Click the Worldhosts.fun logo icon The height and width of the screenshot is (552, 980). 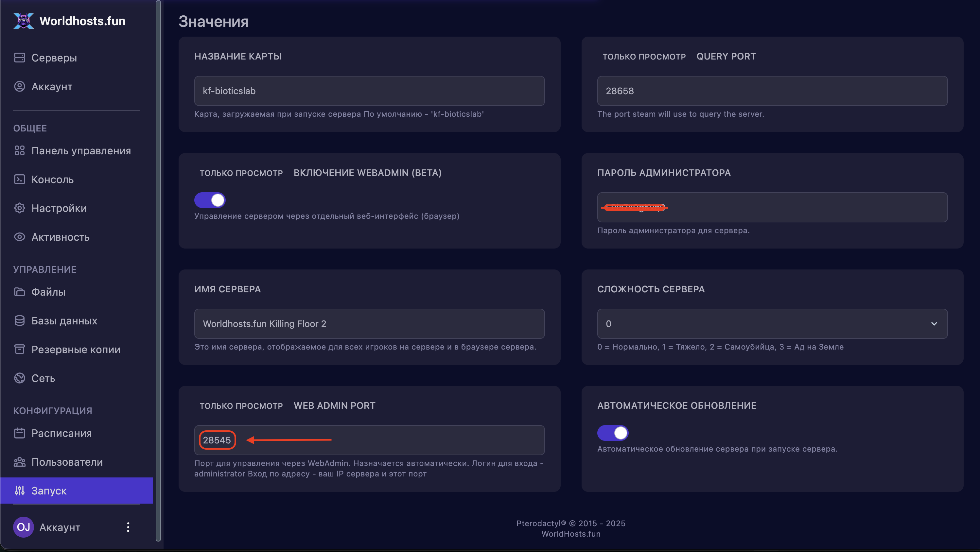[x=23, y=21]
